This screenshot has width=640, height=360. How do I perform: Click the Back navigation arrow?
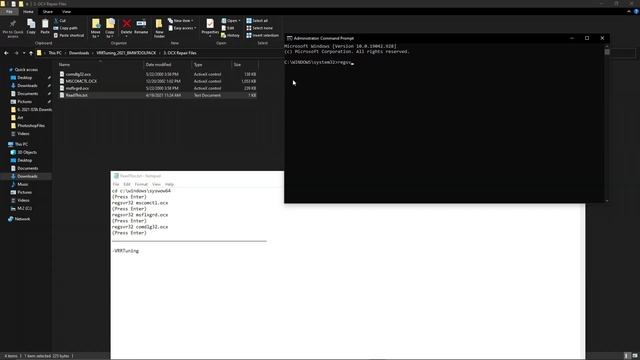click(x=6, y=53)
